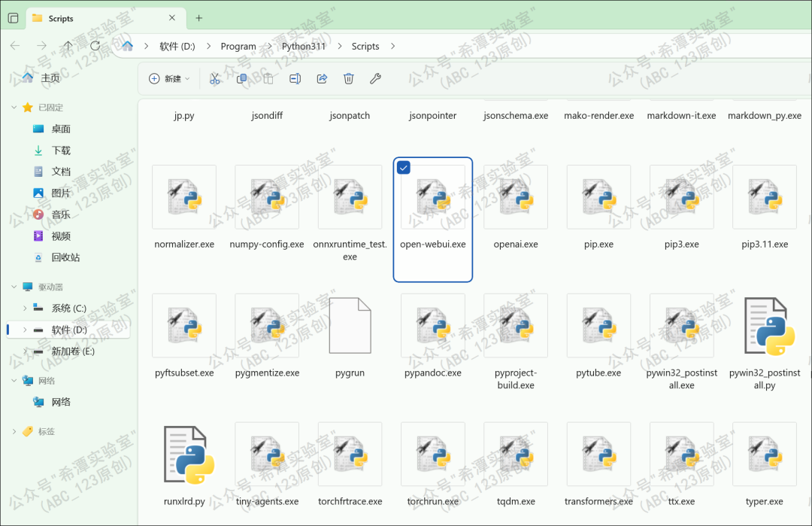Collapse the 驱动器 drives section
Viewport: 812px width, 526px height.
pyautogui.click(x=14, y=287)
